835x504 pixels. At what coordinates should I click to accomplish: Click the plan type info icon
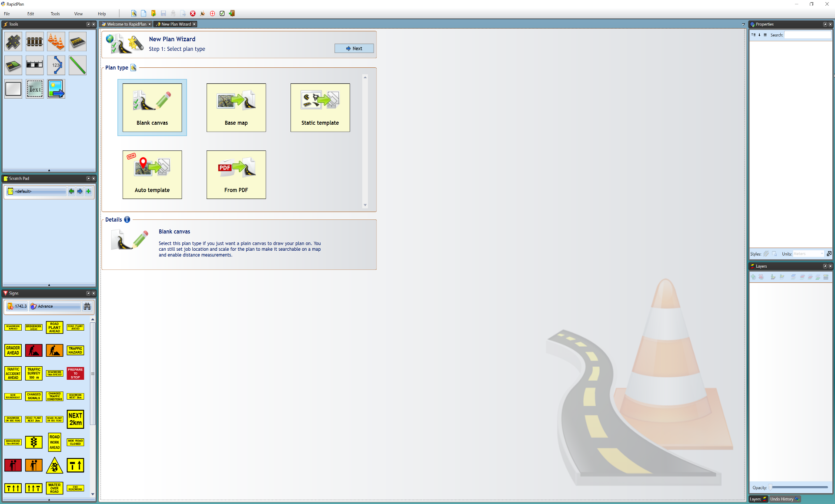point(134,67)
